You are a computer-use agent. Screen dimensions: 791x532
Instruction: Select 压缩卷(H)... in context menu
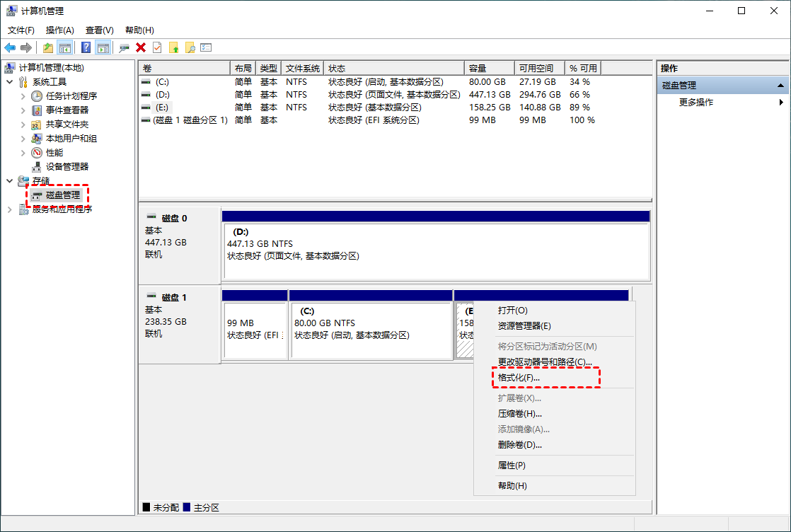pyautogui.click(x=555, y=413)
